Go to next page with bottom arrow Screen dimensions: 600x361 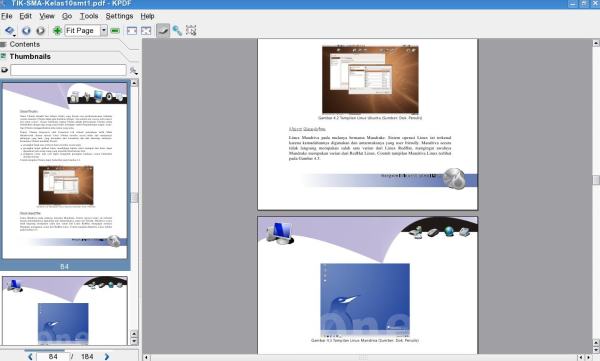tap(107, 356)
